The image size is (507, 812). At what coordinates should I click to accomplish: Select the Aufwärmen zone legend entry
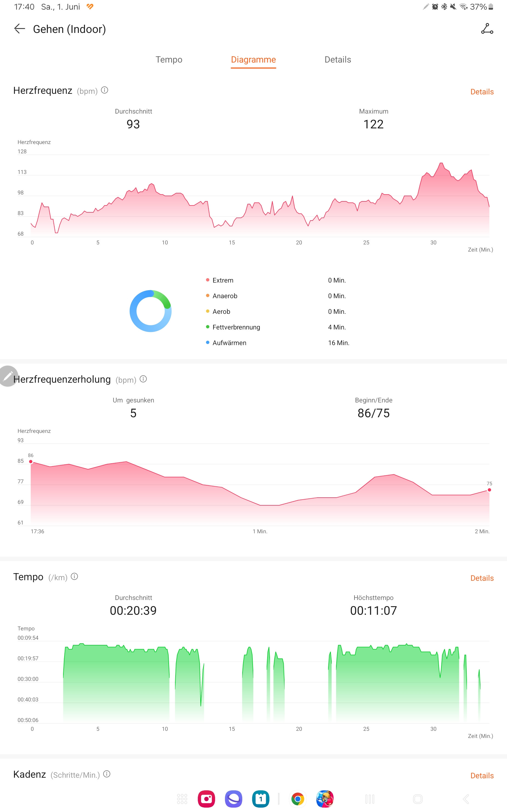[x=226, y=343]
